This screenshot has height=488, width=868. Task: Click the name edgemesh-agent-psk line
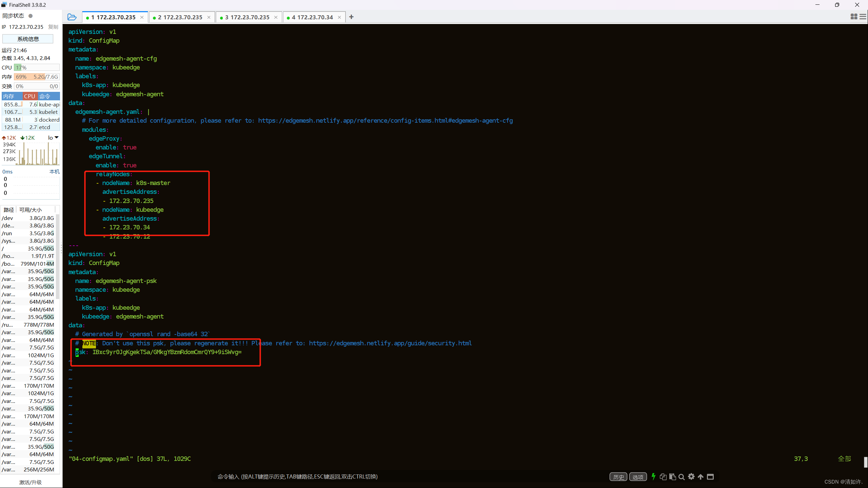[116, 281]
